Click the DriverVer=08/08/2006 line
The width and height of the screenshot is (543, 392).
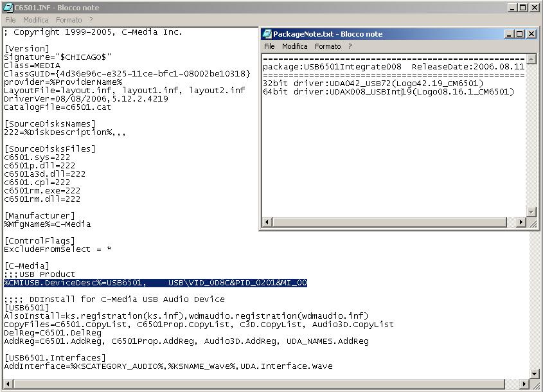tap(86, 99)
